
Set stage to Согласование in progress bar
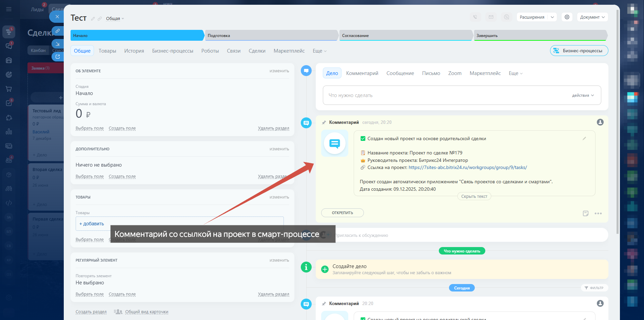coord(405,36)
